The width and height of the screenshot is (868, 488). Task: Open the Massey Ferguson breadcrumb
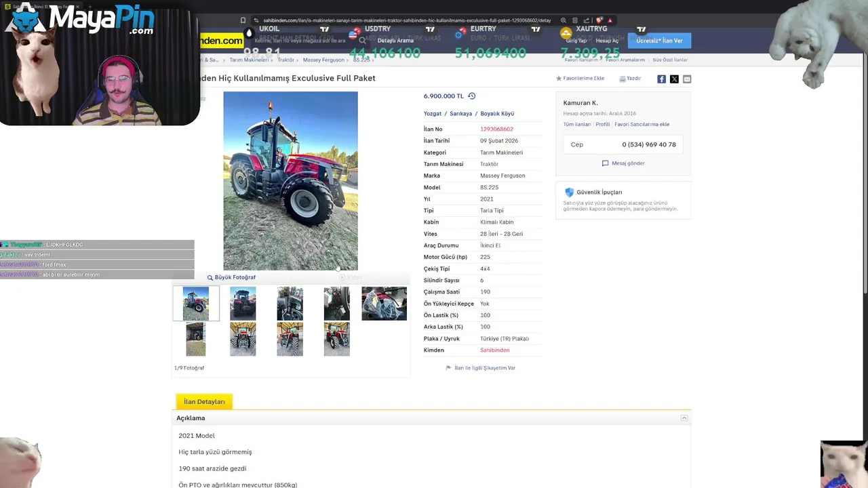(x=323, y=60)
